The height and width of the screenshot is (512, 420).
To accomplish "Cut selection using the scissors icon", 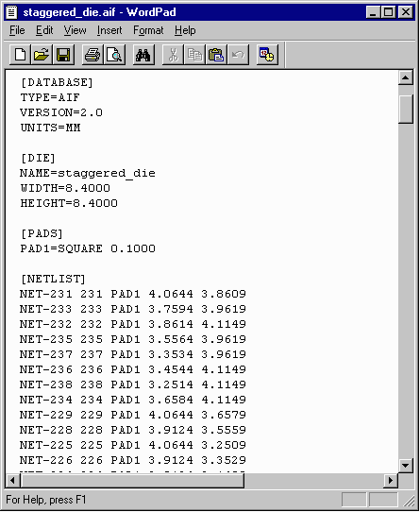I will [173, 55].
